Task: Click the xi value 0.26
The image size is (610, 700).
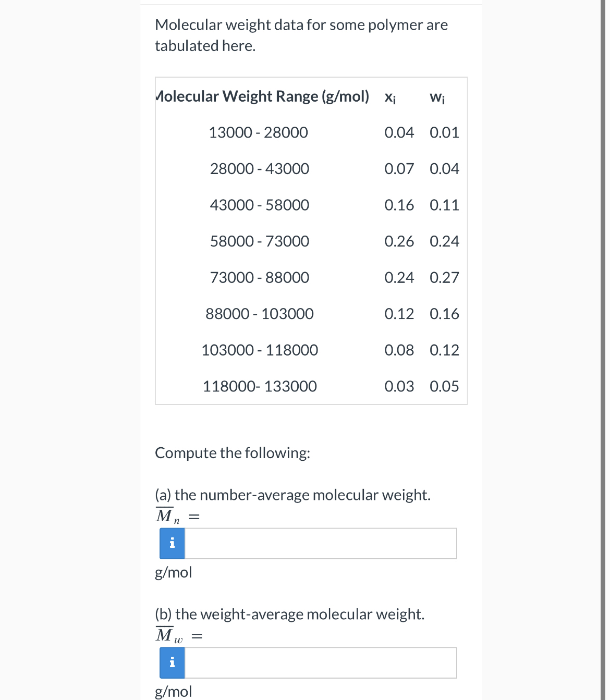Action: (x=399, y=241)
